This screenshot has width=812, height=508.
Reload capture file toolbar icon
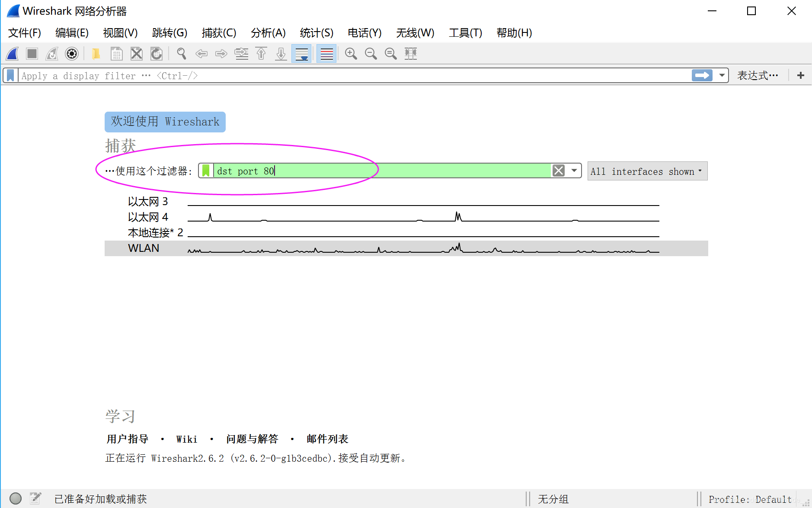click(156, 54)
